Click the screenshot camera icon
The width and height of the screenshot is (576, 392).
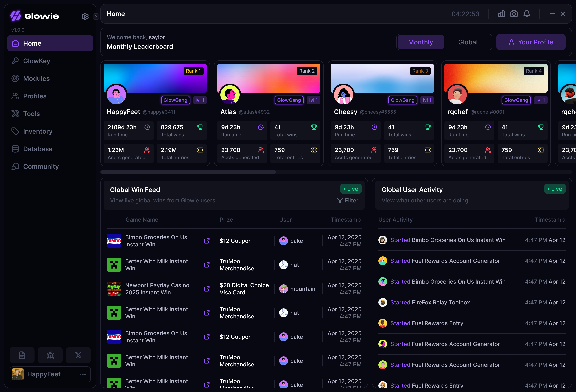pos(514,14)
